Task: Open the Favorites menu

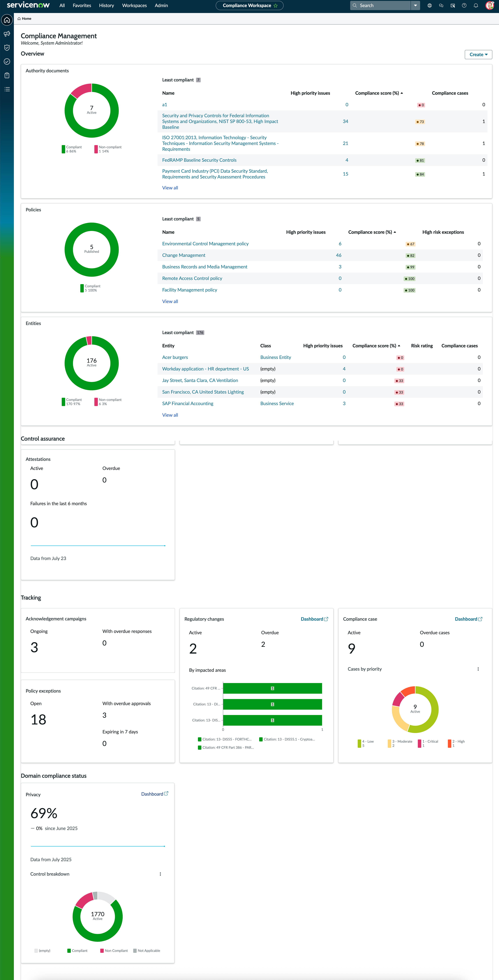Action: [x=82, y=5]
